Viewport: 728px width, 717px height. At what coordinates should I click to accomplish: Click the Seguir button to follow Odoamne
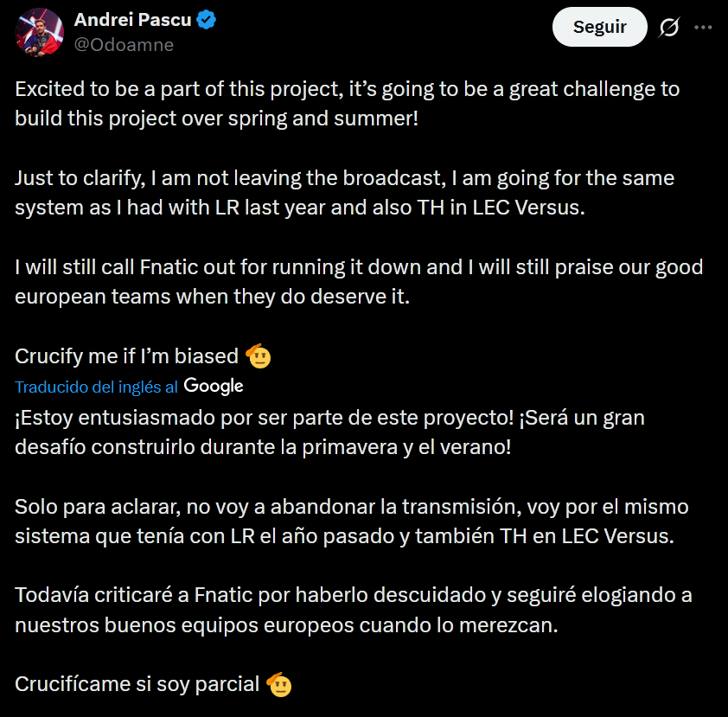click(x=599, y=27)
